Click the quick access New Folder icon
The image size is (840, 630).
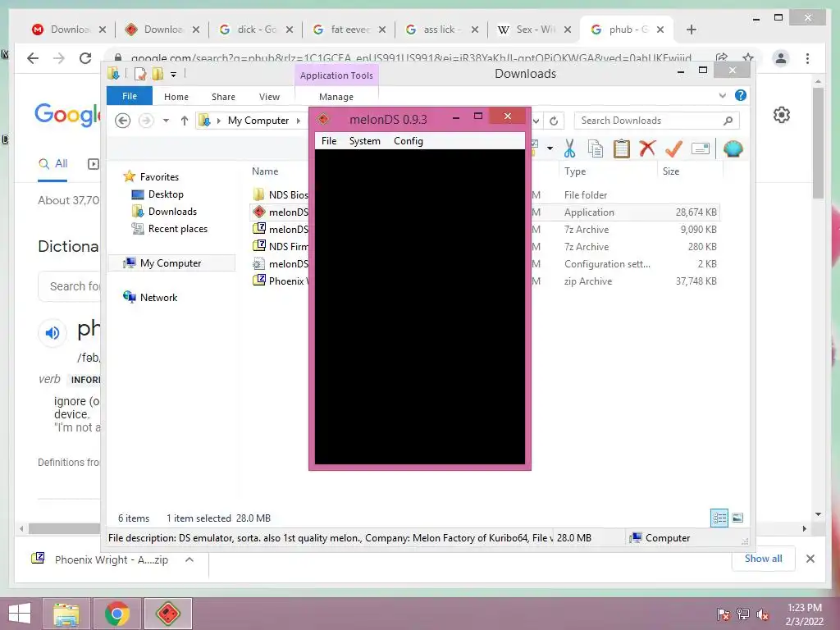click(x=157, y=73)
